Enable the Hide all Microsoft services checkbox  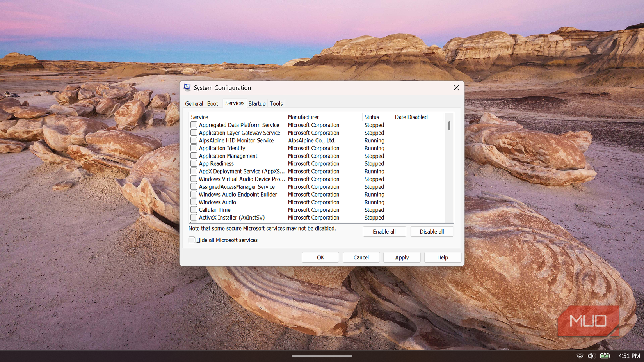(192, 240)
